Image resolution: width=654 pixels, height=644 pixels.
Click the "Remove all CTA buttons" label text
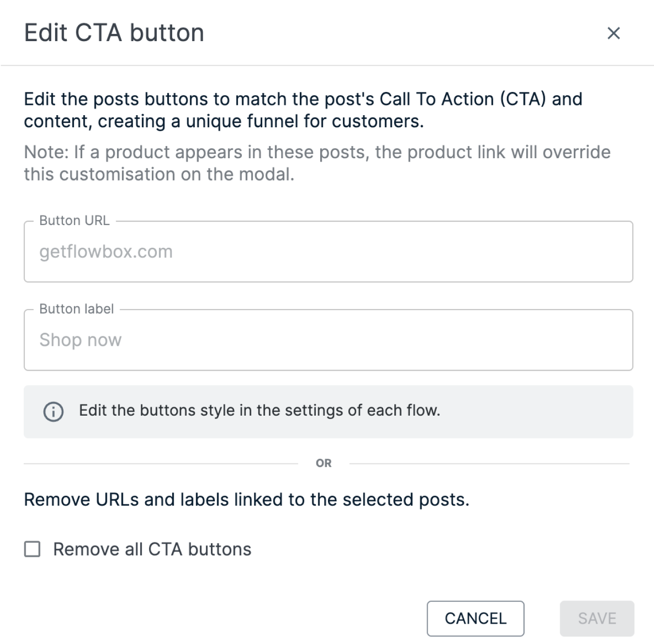tap(152, 549)
